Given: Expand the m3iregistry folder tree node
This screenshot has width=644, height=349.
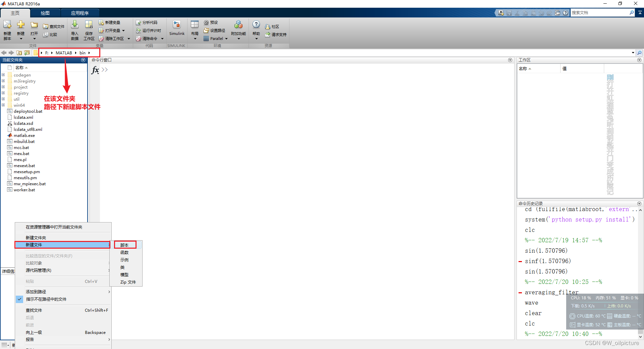Looking at the screenshot, I should (x=3, y=81).
